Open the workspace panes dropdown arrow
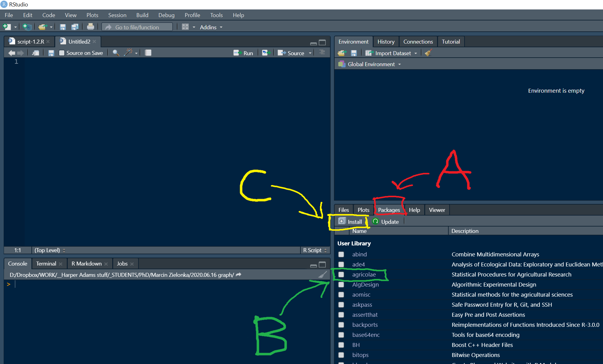The image size is (603, 364). 194,27
